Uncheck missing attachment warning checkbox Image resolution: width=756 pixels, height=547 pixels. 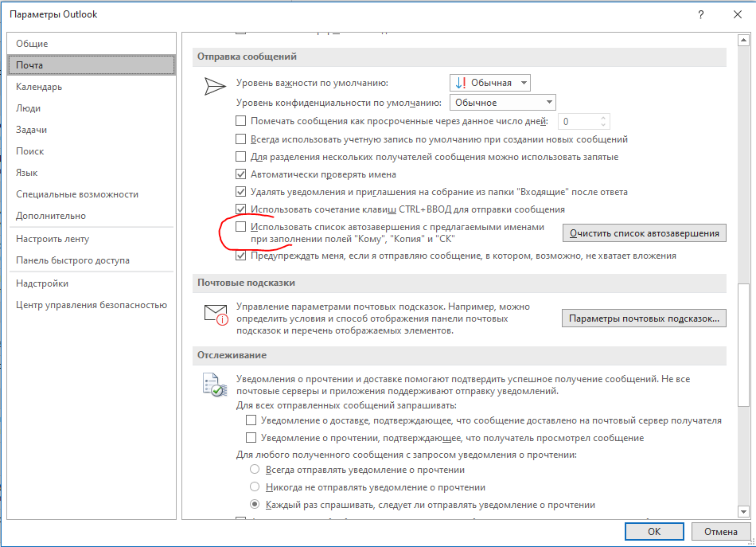240,255
